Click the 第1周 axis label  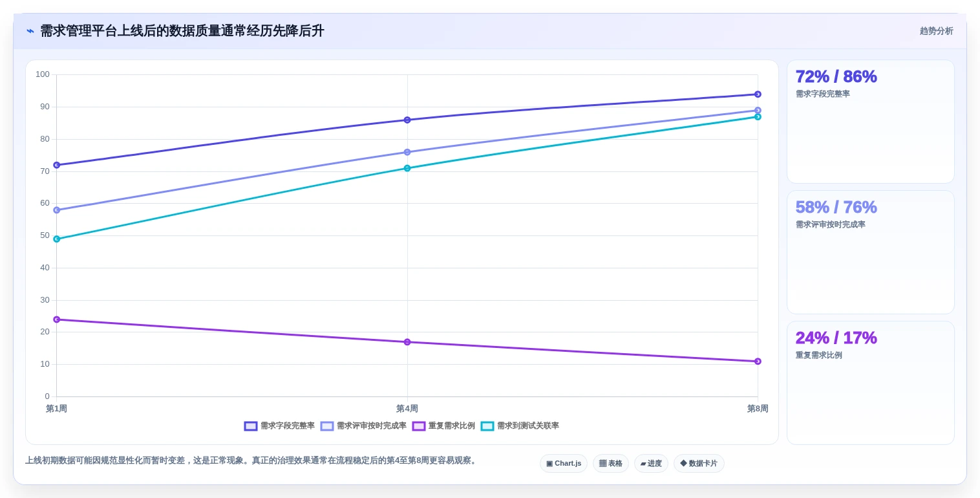pyautogui.click(x=56, y=409)
